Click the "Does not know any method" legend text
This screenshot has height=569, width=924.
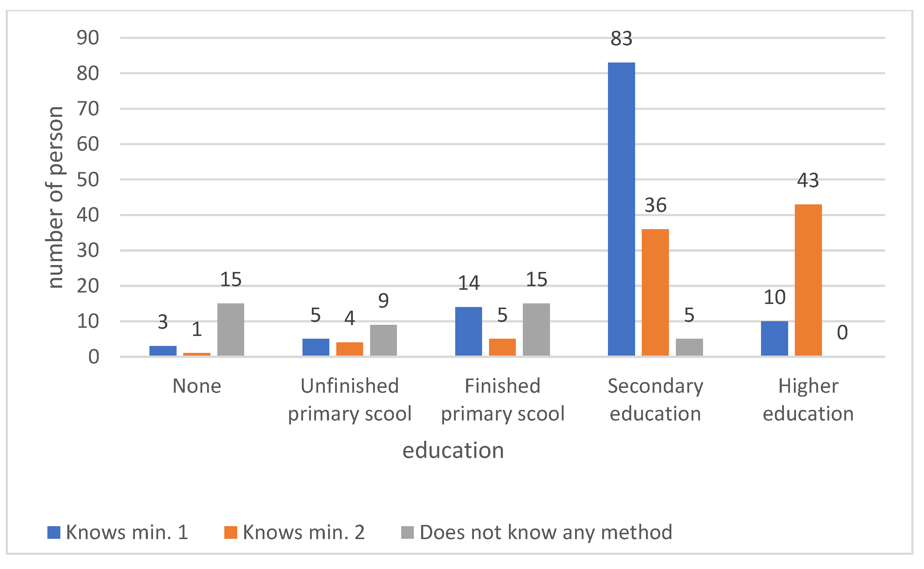click(546, 532)
